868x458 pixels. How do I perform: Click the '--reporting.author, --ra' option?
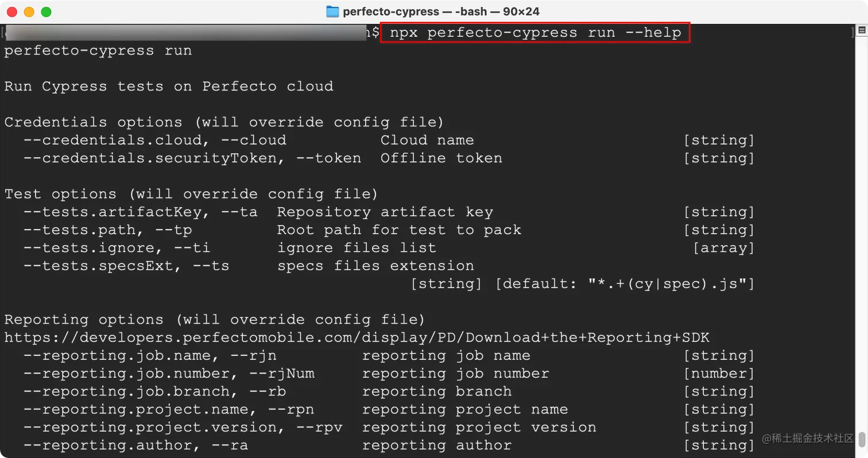click(x=136, y=445)
